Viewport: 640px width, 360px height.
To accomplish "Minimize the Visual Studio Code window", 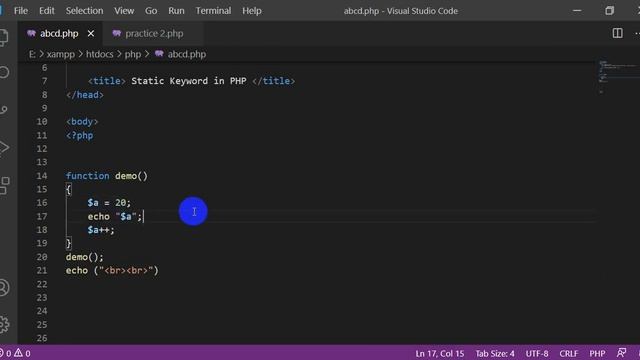I will (577, 11).
